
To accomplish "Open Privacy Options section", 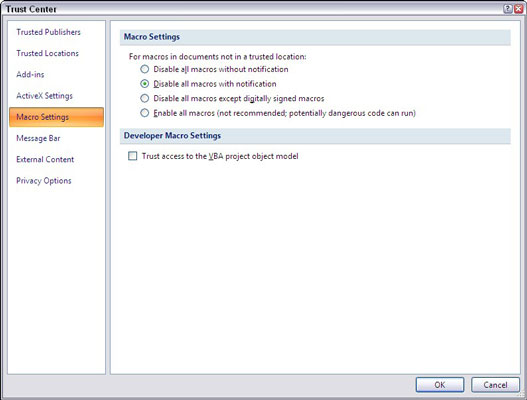I will [44, 181].
